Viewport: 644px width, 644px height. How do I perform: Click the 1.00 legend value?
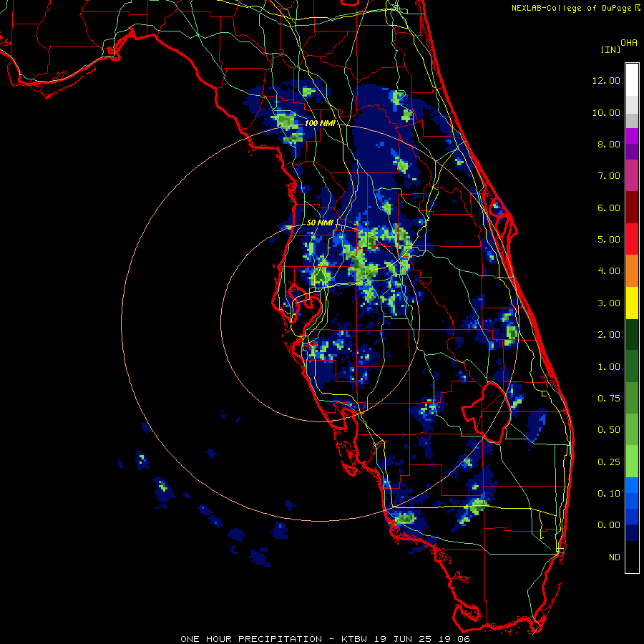609,367
